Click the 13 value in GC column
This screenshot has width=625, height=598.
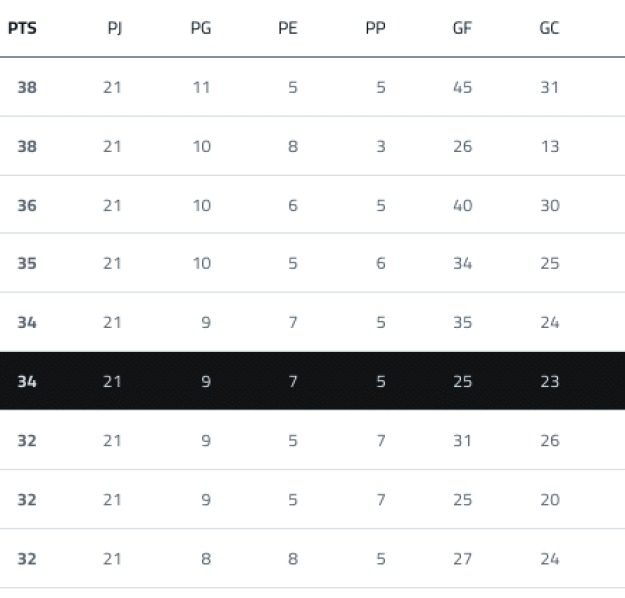click(549, 146)
